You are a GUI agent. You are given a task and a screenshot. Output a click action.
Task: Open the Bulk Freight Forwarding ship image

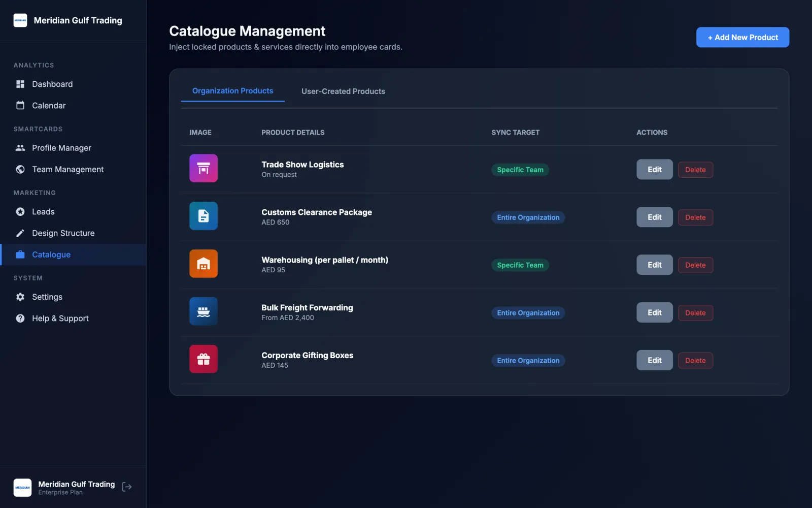click(x=204, y=312)
